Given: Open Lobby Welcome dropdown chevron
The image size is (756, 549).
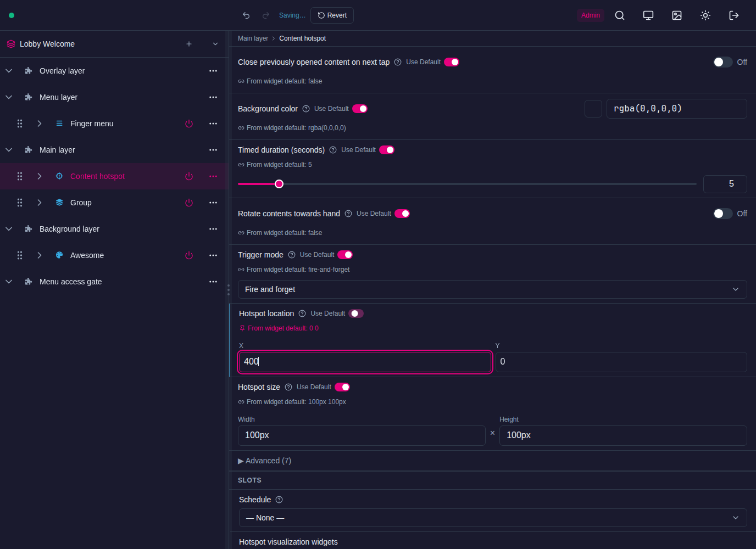Looking at the screenshot, I should 215,44.
